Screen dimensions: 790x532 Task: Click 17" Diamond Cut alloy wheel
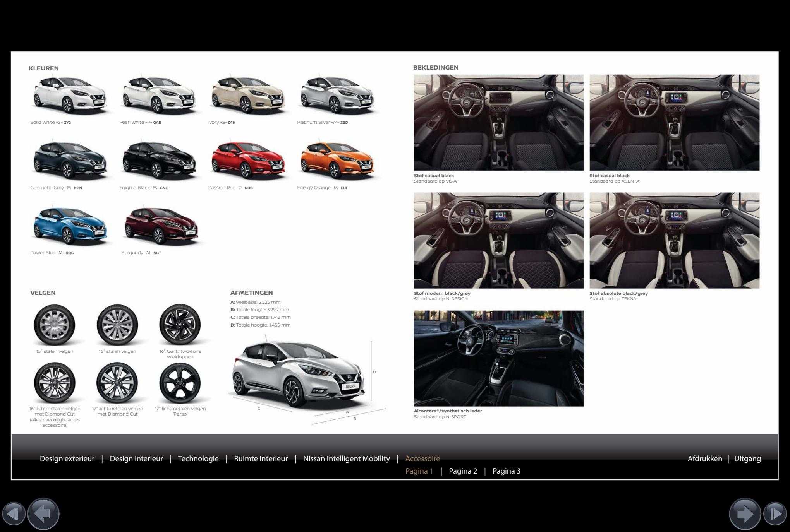pyautogui.click(x=117, y=383)
